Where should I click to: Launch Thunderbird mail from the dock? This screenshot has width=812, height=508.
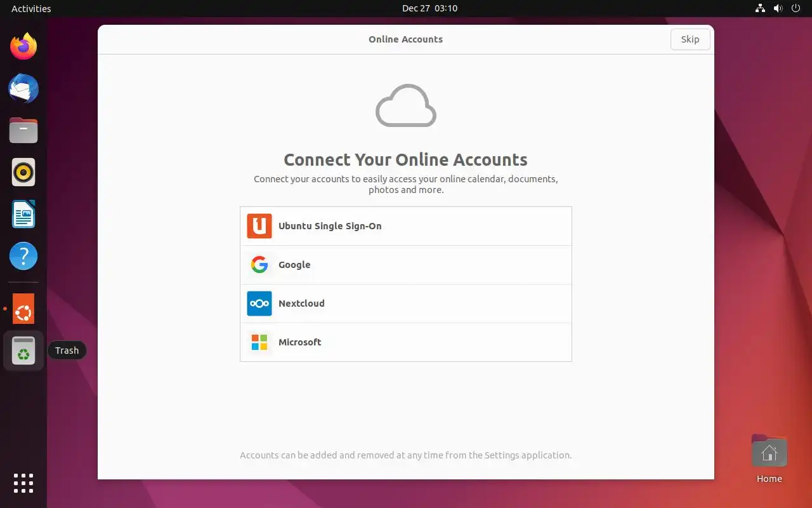(x=23, y=88)
